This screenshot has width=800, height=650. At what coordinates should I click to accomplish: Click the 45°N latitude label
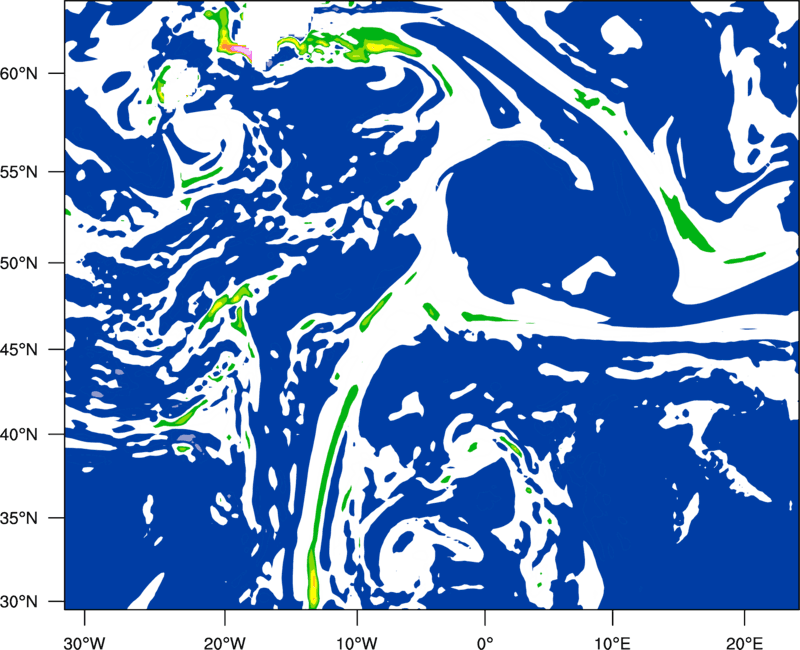click(19, 349)
